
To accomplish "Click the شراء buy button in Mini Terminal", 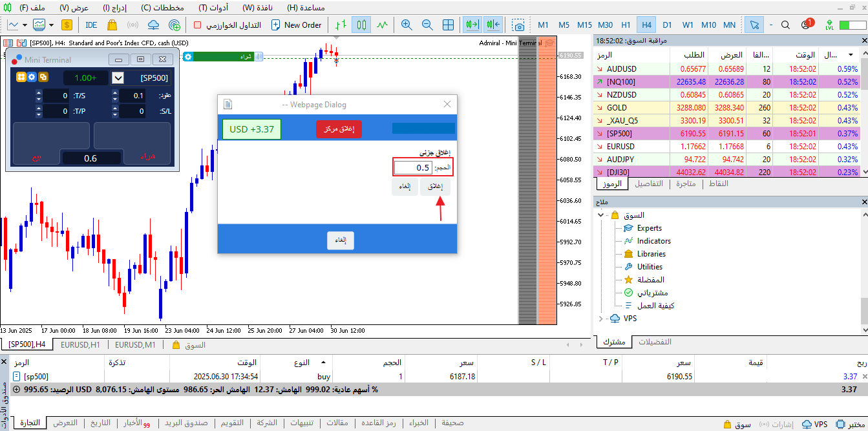I will 148,157.
